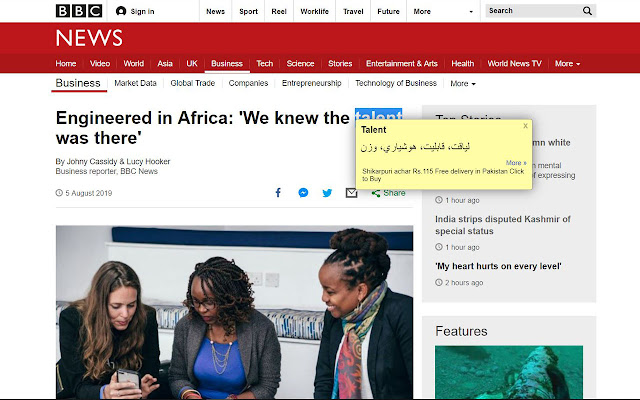640x400 pixels.
Task: Expand the red nav More menu
Action: [x=567, y=64]
